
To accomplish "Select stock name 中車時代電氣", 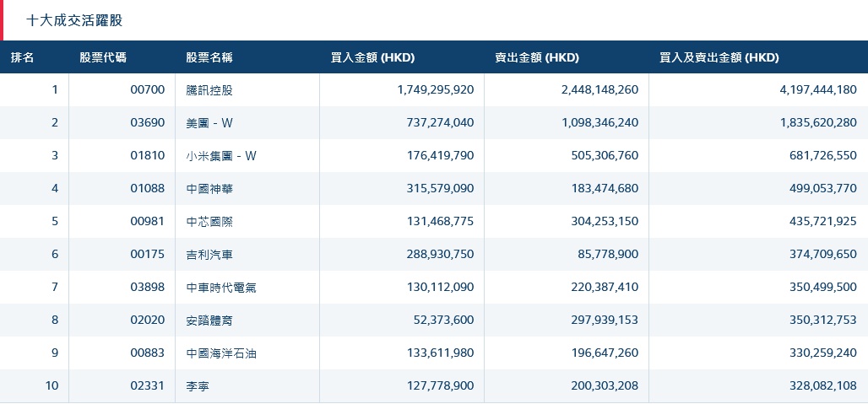I will coord(221,288).
